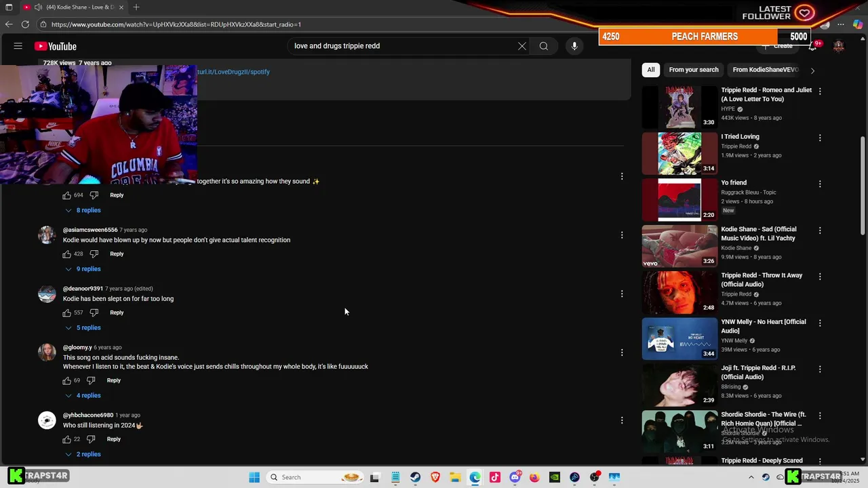
Task: Go to the YouTube home logo
Action: [x=55, y=46]
